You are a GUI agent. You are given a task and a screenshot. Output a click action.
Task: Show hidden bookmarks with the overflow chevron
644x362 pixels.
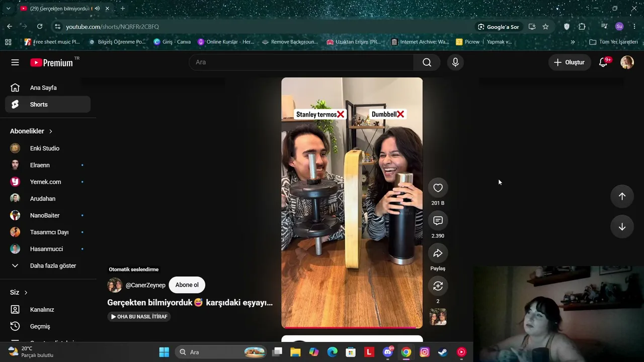tap(573, 42)
